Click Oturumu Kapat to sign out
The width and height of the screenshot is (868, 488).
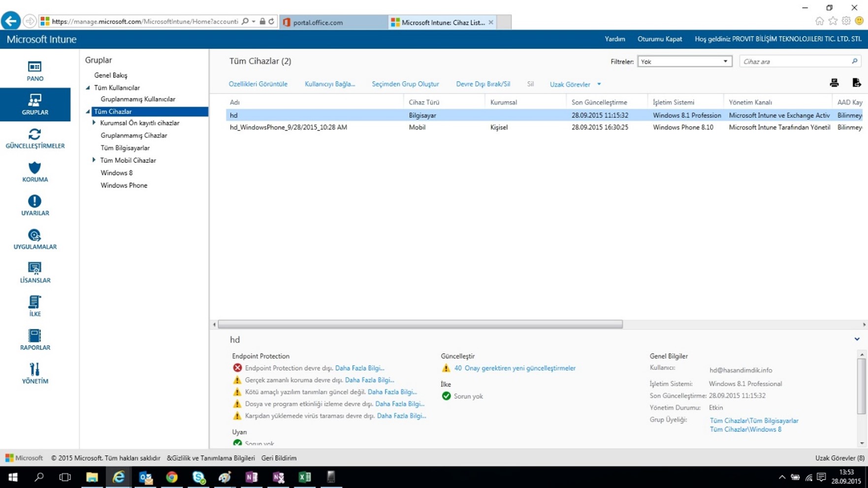pos(660,39)
